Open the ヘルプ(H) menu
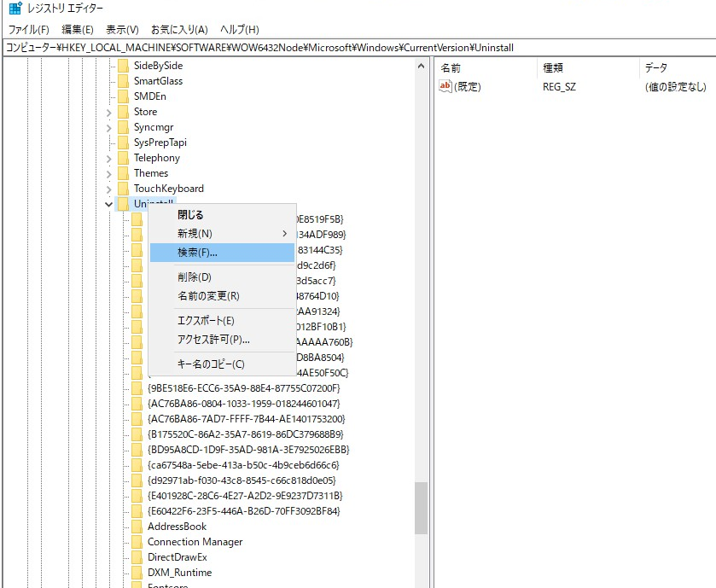 point(239,30)
